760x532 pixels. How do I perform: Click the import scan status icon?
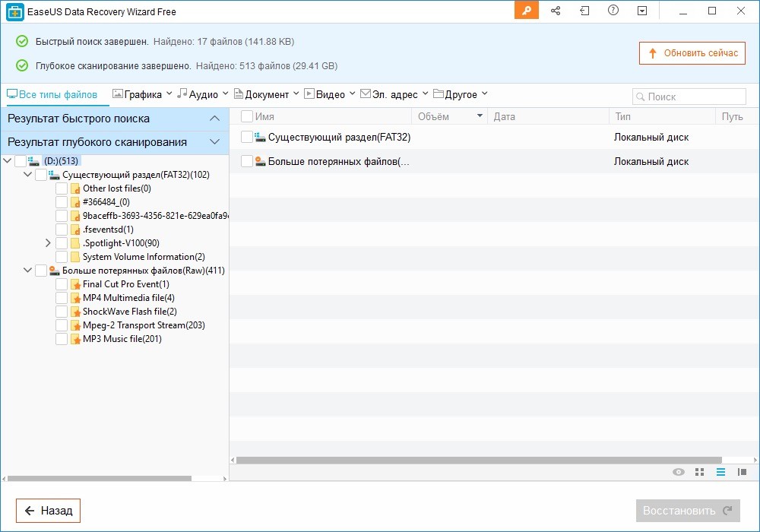(584, 11)
